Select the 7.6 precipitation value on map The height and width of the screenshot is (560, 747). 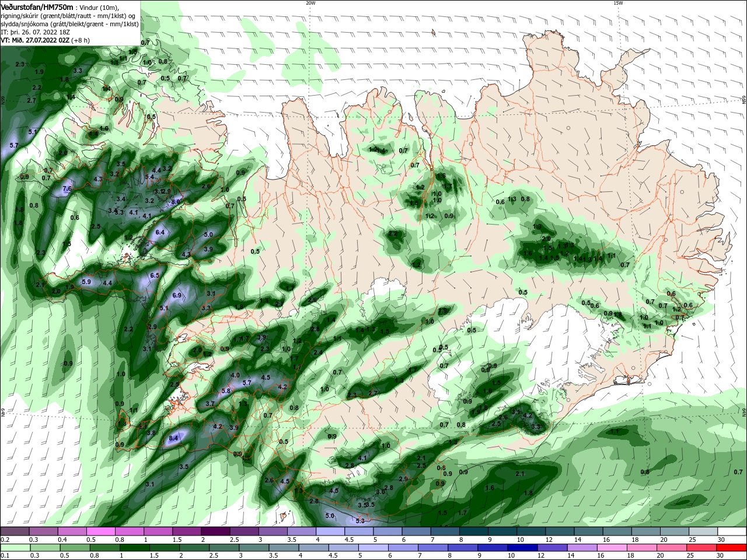pyautogui.click(x=67, y=188)
